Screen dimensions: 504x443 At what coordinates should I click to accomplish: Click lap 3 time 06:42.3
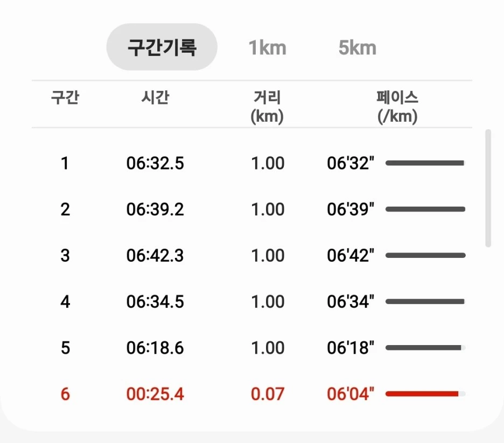click(x=155, y=255)
